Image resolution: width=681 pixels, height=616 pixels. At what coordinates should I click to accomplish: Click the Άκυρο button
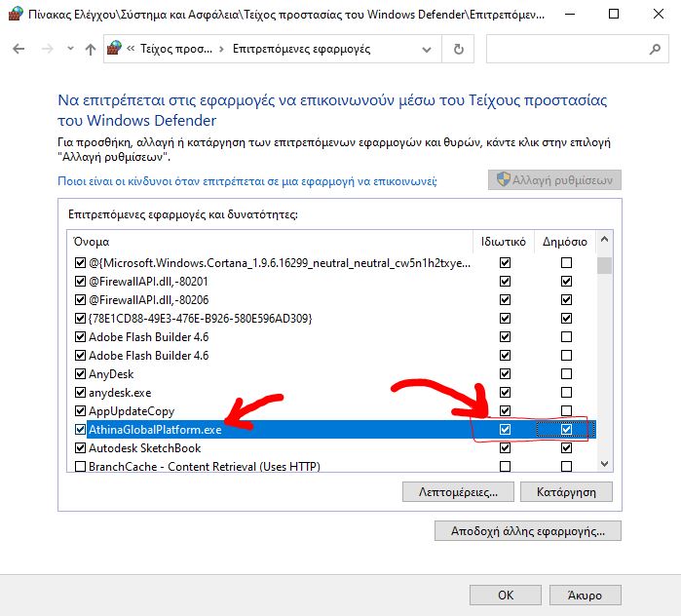coord(585,595)
